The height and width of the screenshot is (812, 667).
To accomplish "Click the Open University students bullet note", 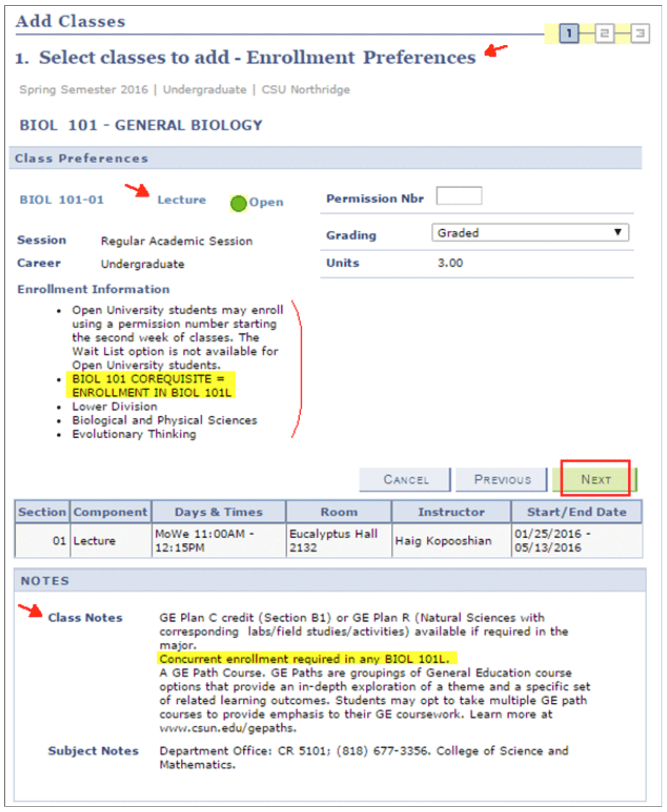I will click(x=178, y=338).
